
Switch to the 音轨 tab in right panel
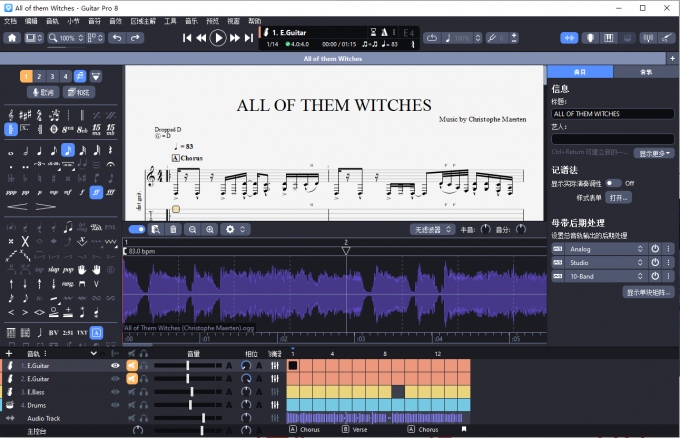click(647, 73)
